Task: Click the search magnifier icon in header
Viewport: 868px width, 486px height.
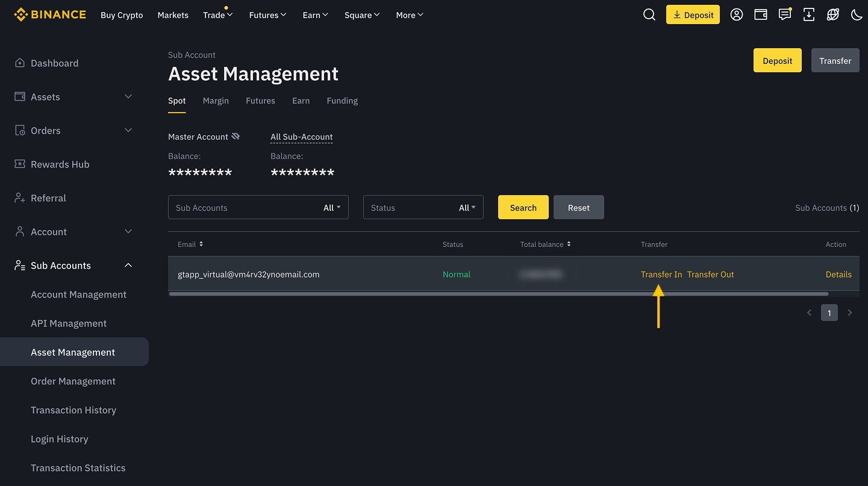Action: [649, 15]
